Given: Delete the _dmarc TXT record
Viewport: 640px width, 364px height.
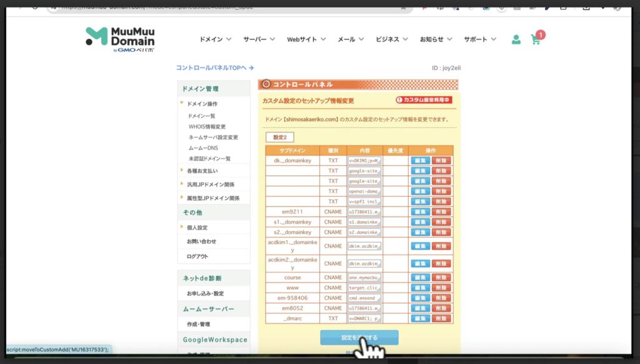Looking at the screenshot, I should [441, 318].
